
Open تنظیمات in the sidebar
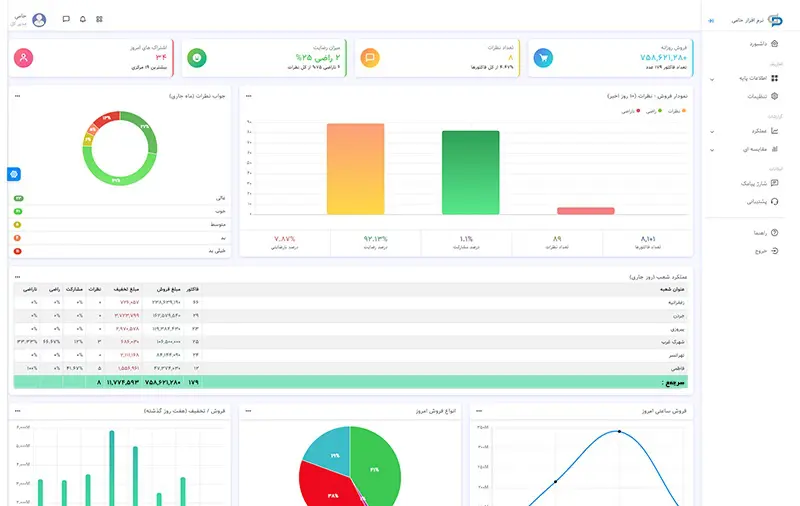click(757, 96)
